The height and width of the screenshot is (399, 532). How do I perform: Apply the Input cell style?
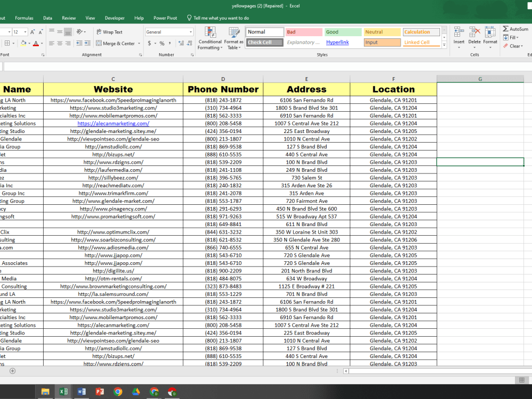point(382,43)
